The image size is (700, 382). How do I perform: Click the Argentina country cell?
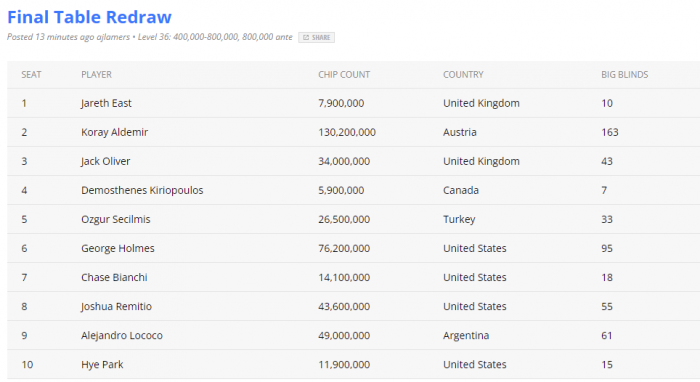466,335
